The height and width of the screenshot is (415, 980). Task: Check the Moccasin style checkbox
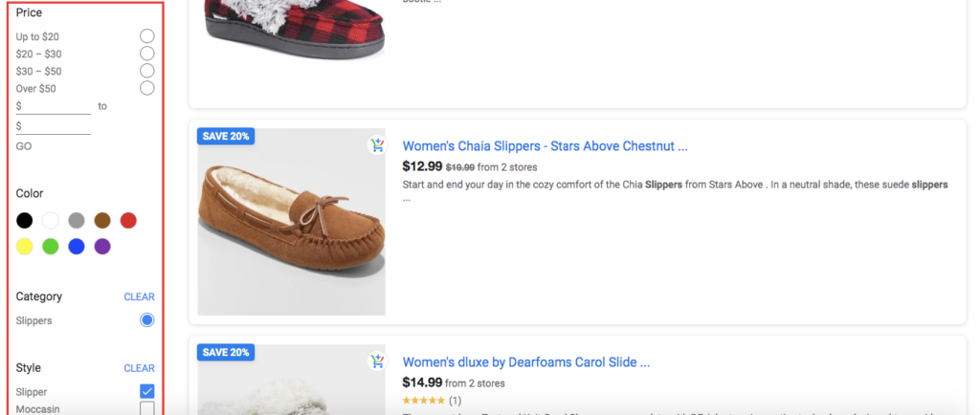point(146,408)
